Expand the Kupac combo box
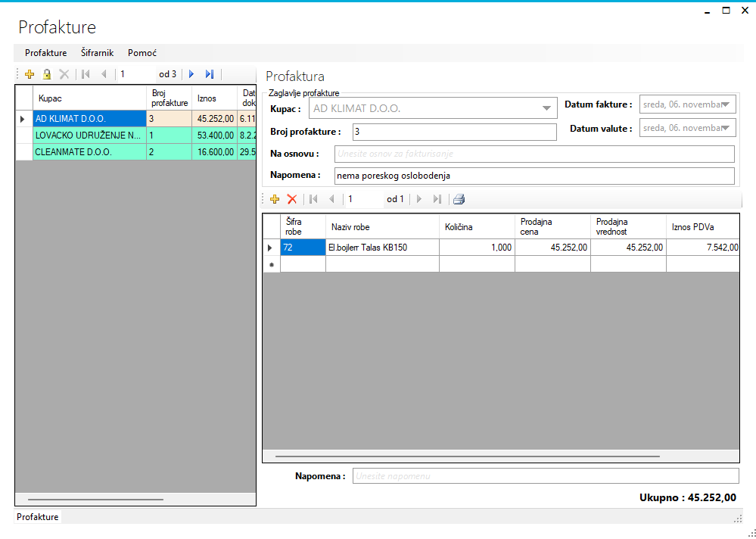 [x=547, y=108]
